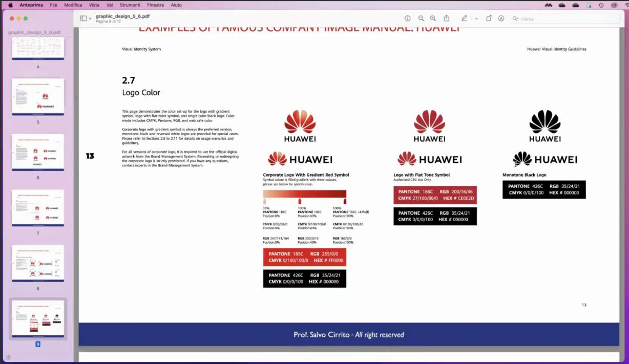Select page 7 thumbnail in sidebar

[38, 207]
